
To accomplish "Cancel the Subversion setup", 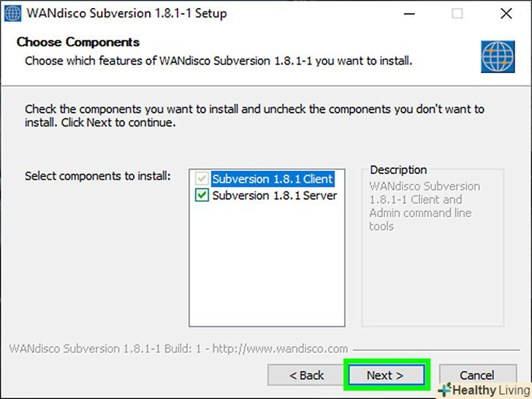I will pos(476,375).
